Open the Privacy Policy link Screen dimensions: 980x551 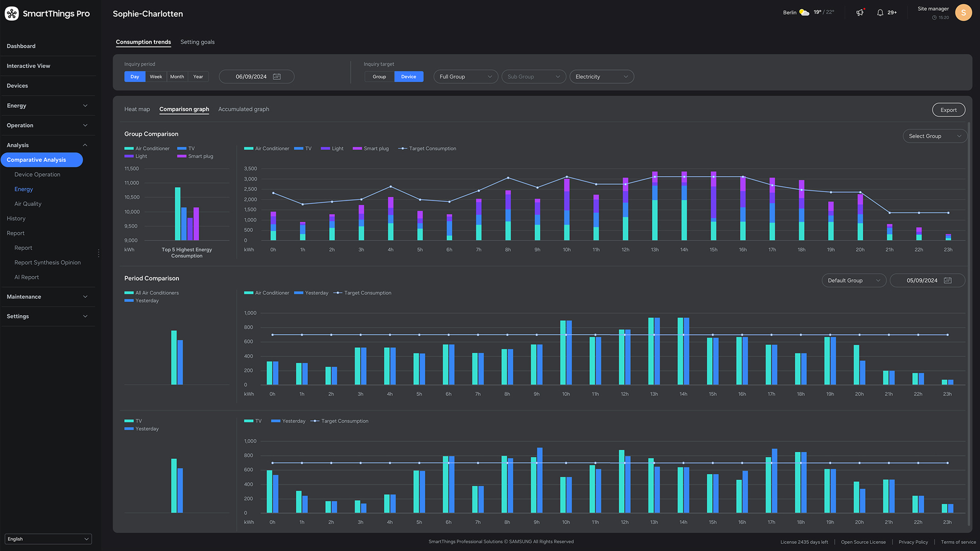coord(913,542)
